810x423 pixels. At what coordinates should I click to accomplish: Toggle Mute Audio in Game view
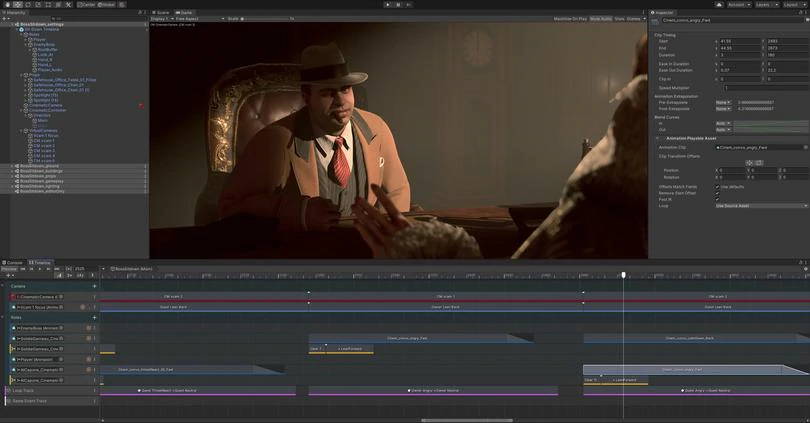pyautogui.click(x=601, y=19)
